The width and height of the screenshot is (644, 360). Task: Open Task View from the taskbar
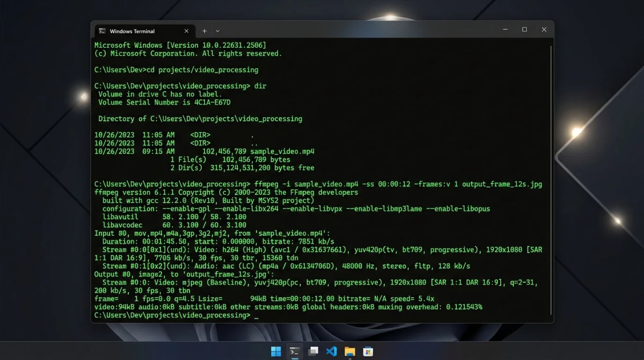313,351
